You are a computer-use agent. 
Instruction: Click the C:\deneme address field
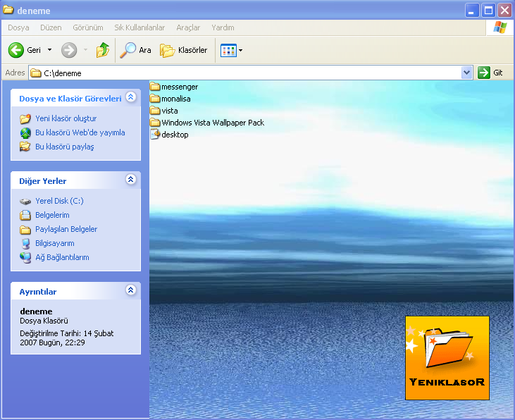[x=247, y=73]
